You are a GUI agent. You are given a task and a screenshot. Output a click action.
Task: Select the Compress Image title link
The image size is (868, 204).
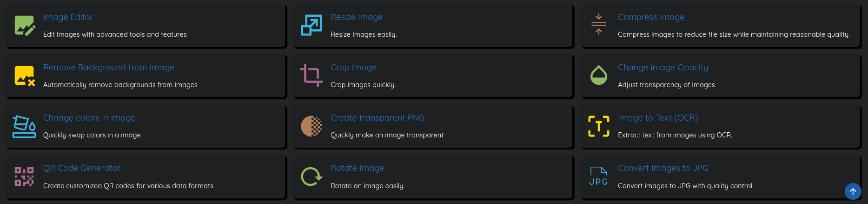tap(651, 17)
